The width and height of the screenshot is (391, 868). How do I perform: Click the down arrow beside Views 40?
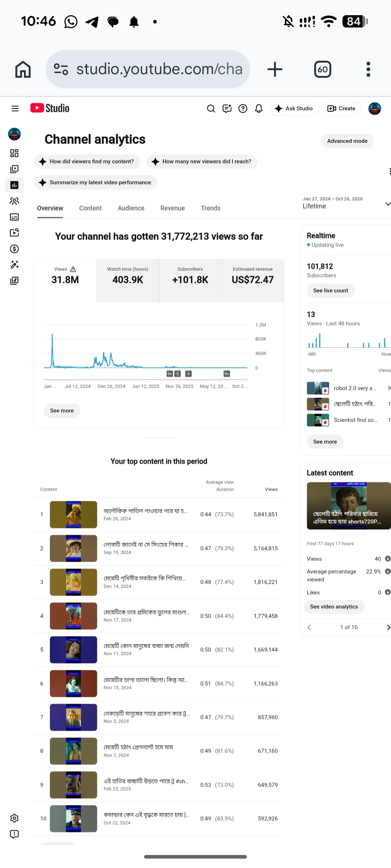click(388, 559)
